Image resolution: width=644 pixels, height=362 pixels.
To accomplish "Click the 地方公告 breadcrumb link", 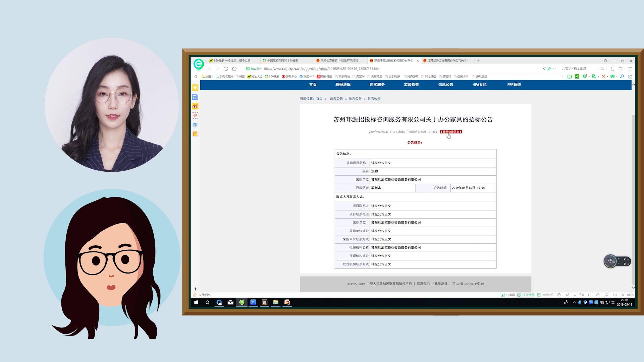I will pyautogui.click(x=355, y=99).
